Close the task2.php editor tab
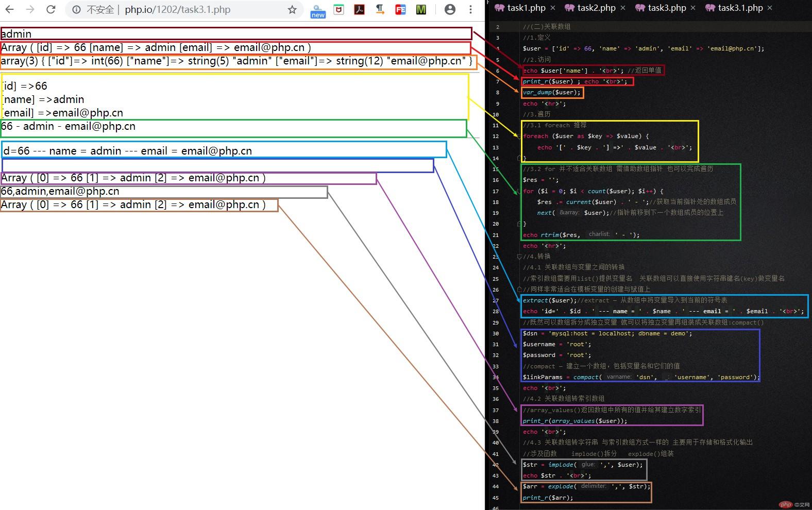The height and width of the screenshot is (510, 812). click(x=623, y=8)
